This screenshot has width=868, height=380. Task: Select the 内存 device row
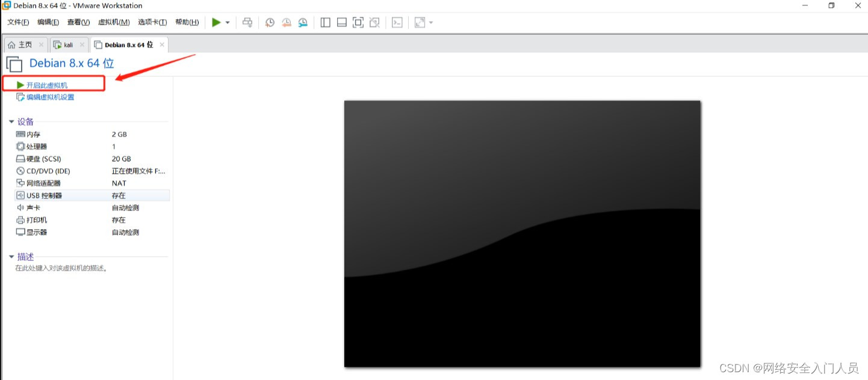(92, 134)
